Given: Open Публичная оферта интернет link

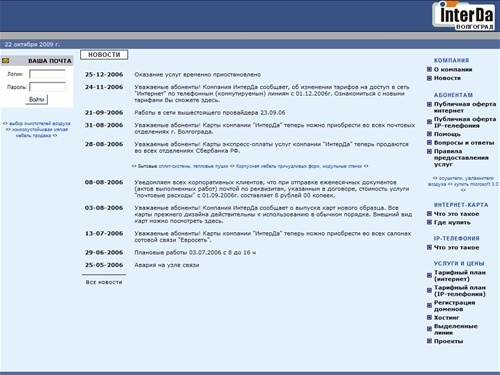Looking at the screenshot, I should click(x=465, y=107).
